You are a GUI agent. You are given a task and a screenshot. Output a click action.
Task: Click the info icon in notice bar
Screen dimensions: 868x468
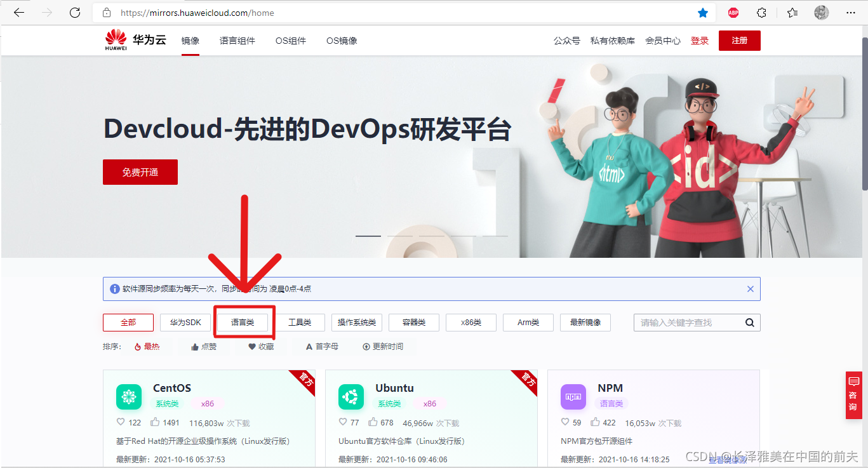pos(115,289)
